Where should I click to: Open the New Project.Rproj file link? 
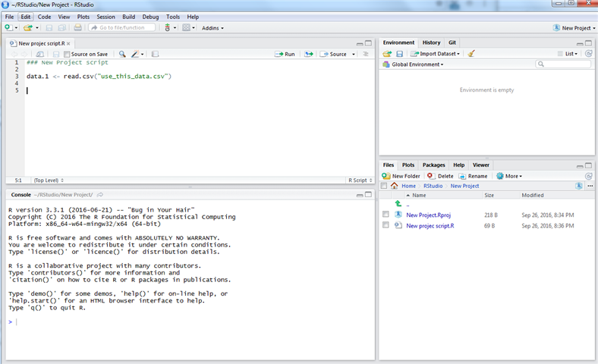428,215
